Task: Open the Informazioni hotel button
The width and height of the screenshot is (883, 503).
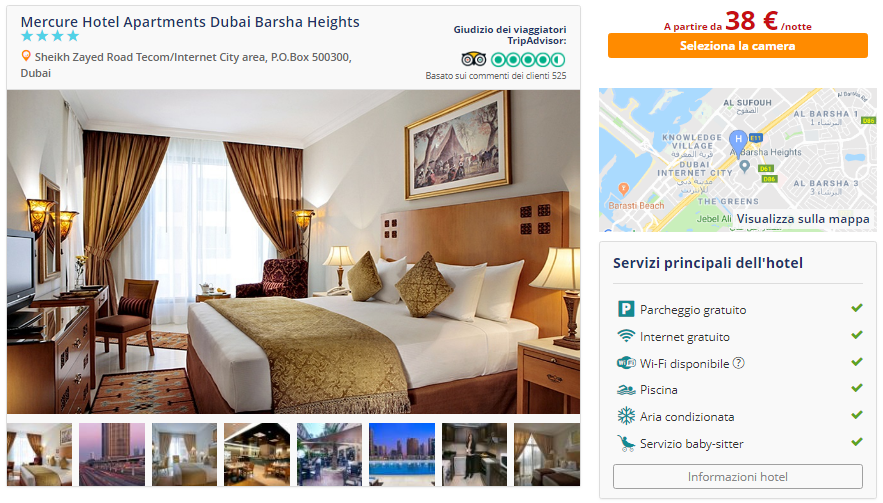Action: pos(737,477)
